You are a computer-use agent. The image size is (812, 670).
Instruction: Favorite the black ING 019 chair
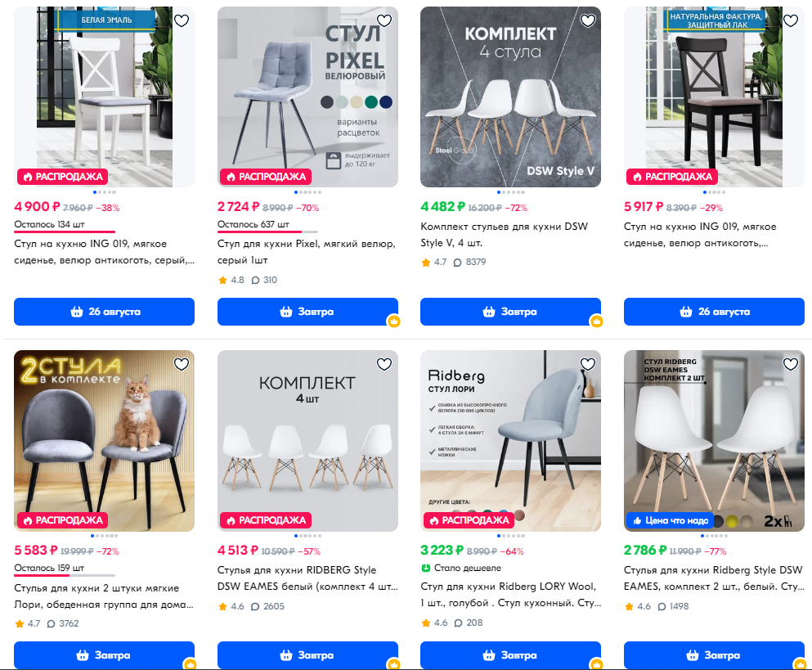tap(790, 20)
